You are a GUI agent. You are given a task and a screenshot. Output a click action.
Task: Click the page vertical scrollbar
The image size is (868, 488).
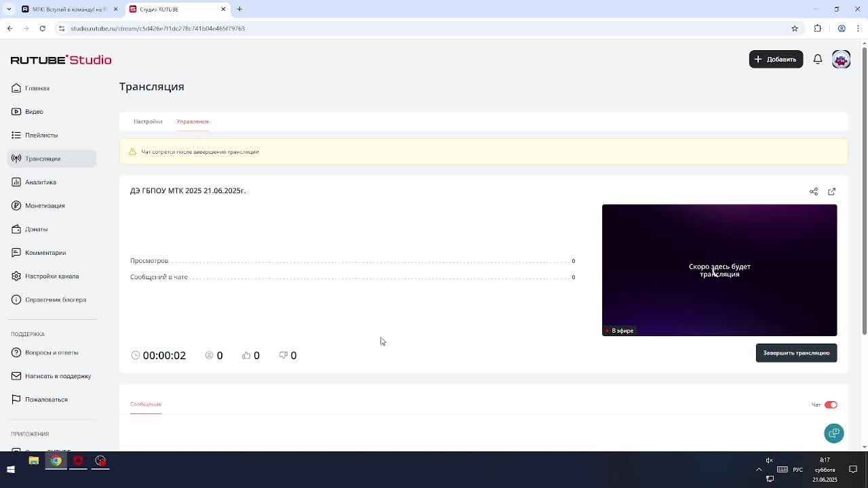coord(864,190)
